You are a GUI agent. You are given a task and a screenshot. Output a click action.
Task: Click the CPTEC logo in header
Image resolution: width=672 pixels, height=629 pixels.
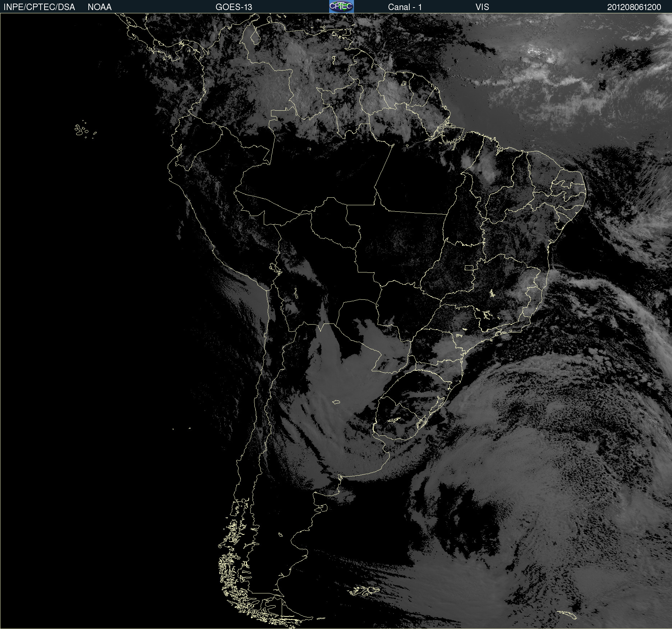click(x=341, y=6)
